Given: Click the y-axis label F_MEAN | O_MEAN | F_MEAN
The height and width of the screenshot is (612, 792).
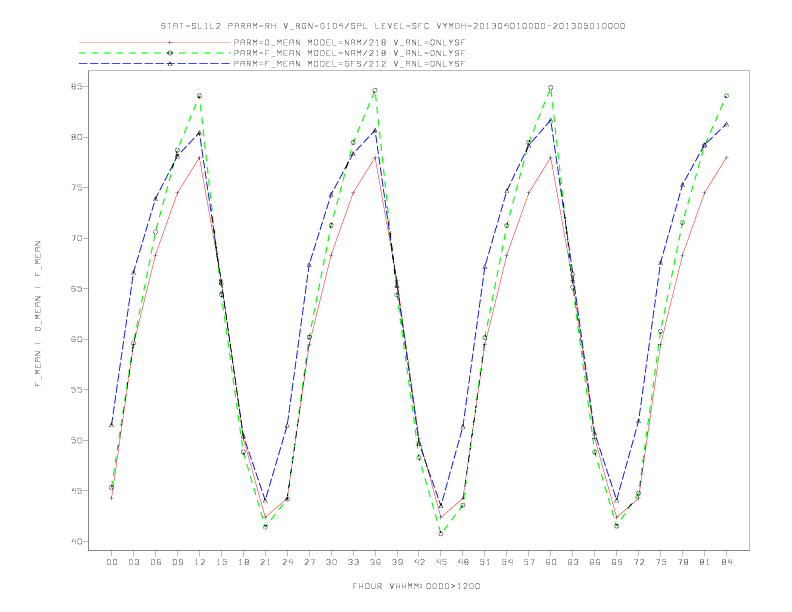Looking at the screenshot, I should point(38,314).
